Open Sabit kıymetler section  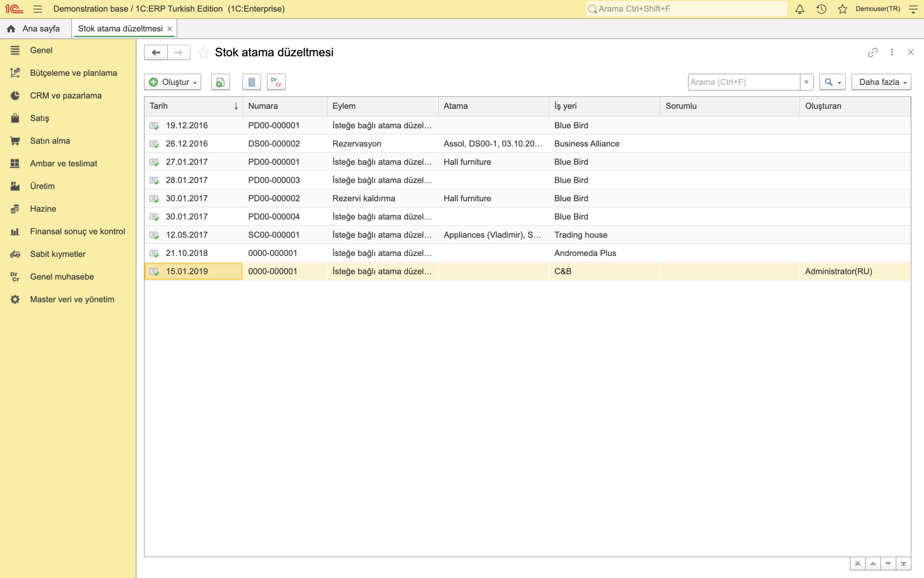click(x=68, y=254)
